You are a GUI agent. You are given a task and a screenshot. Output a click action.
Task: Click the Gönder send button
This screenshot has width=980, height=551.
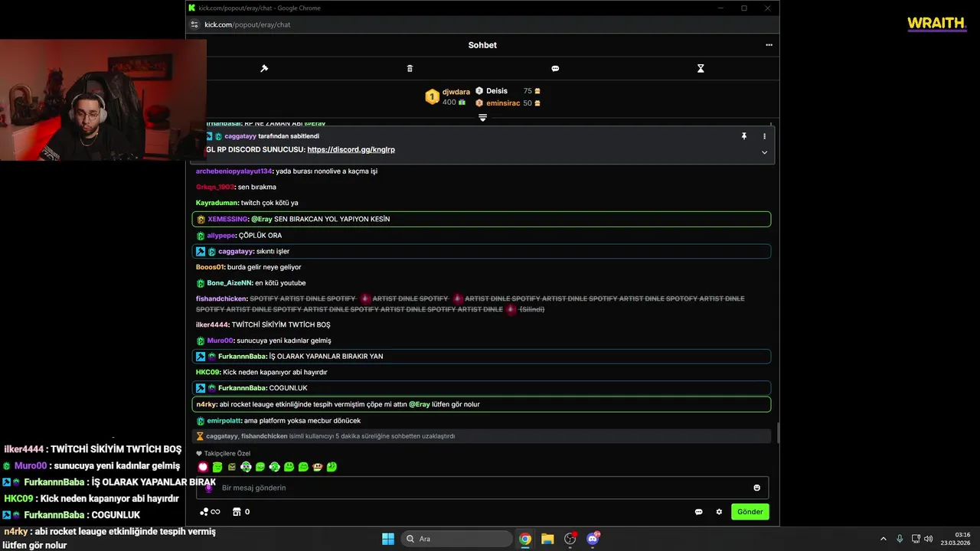click(750, 512)
